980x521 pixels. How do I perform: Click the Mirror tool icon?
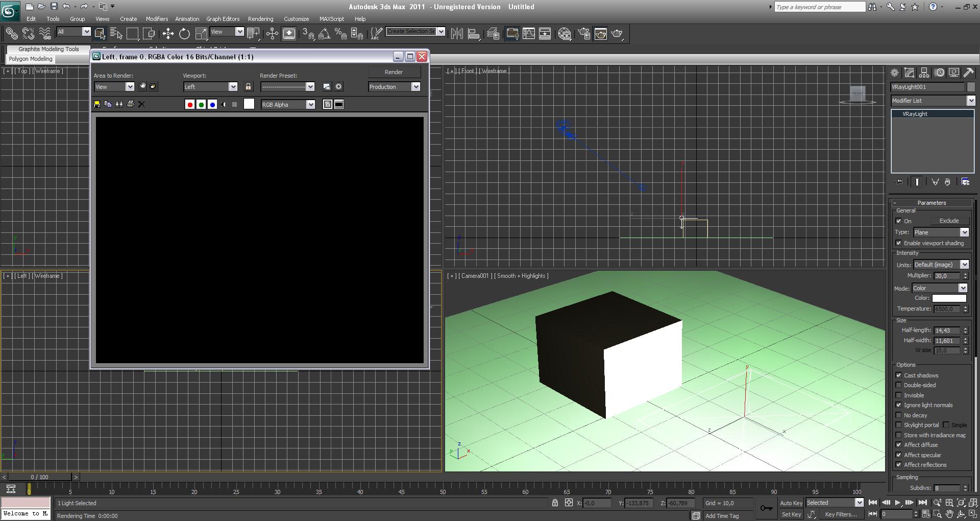[x=457, y=34]
